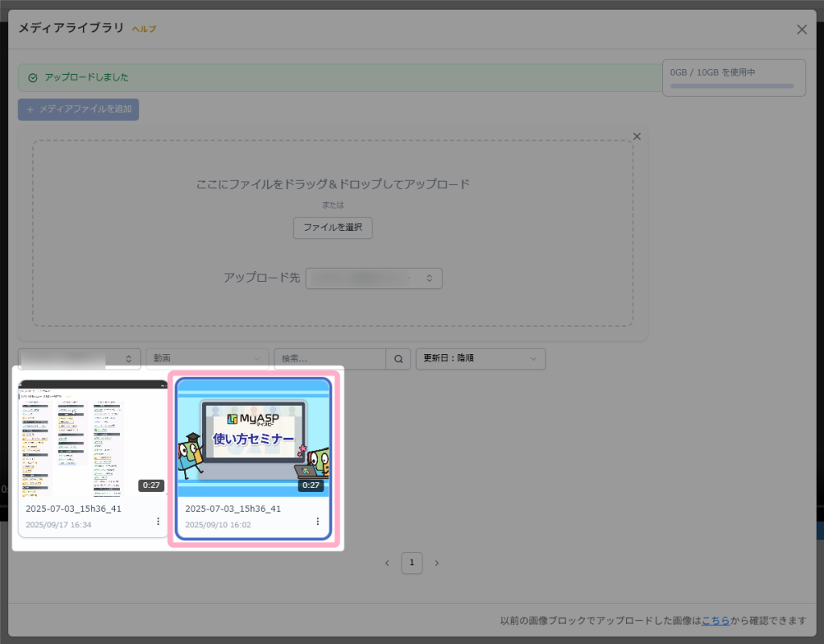Close the media library dialog
The image size is (824, 644).
801,30
